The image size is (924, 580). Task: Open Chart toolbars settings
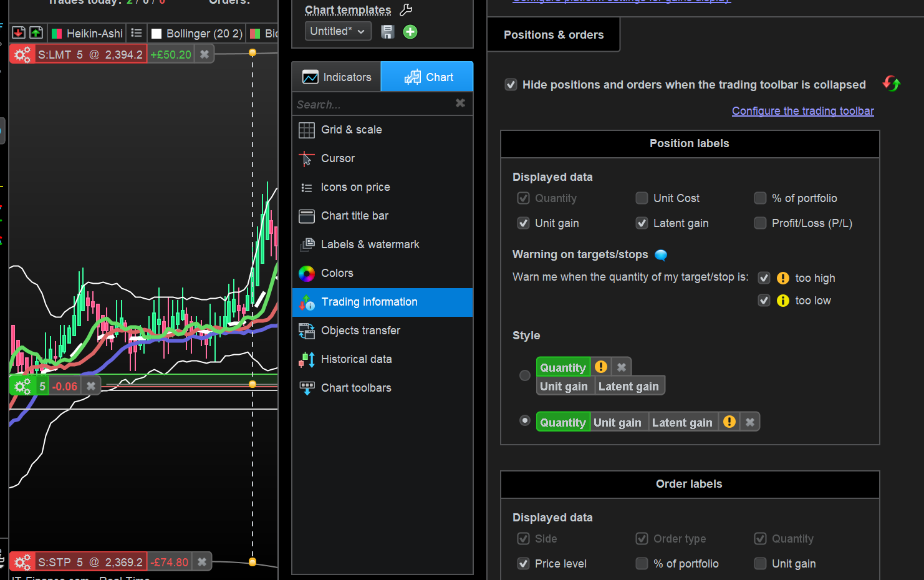[382, 388]
